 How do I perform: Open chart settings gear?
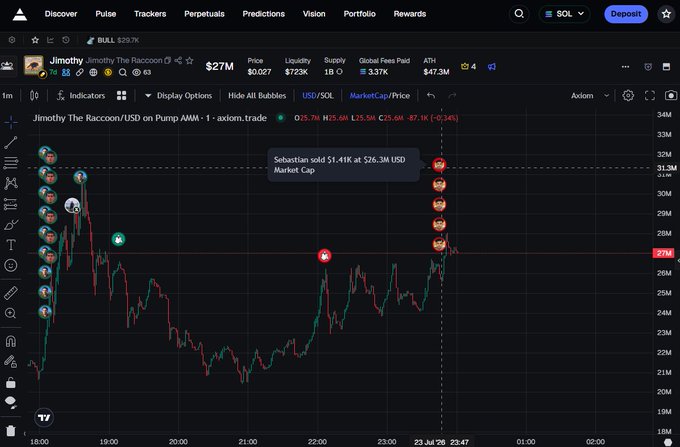(x=628, y=95)
